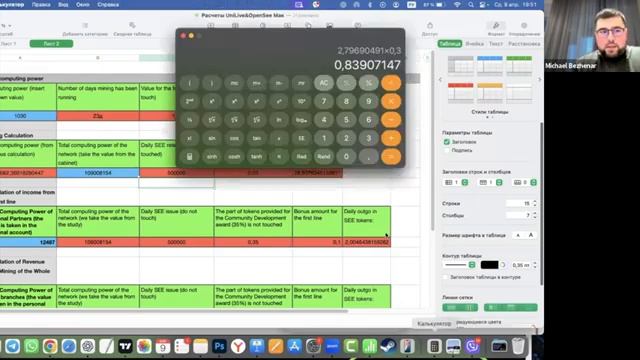Open Calendar from the Dock
This screenshot has width=640, height=360.
pyautogui.click(x=163, y=347)
